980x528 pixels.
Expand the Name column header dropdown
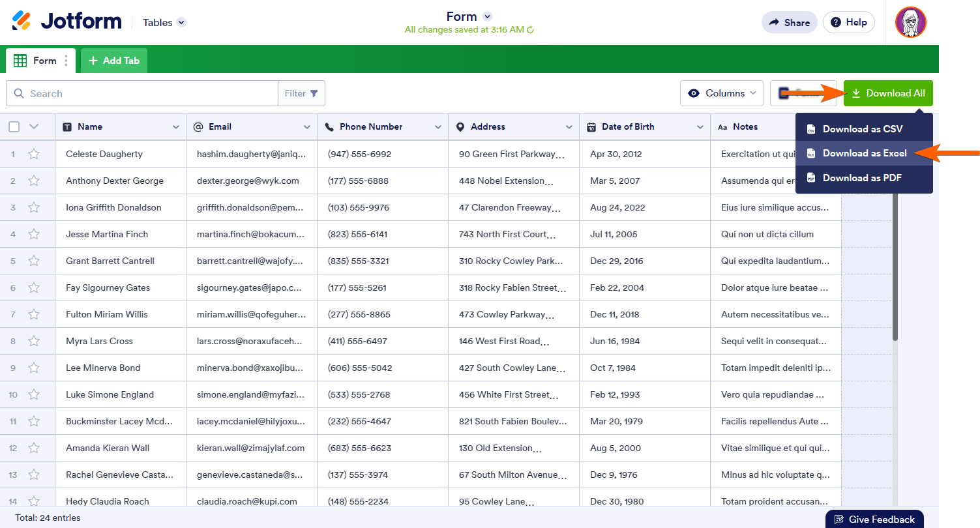175,126
